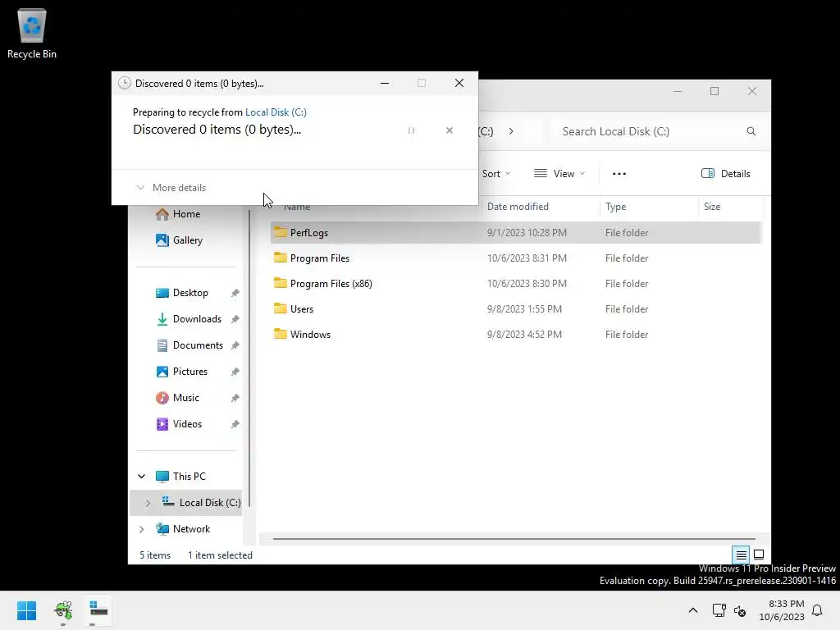Screen dimensions: 840x630
Task: Select the PerfLogs folder icon
Action: [x=281, y=232]
